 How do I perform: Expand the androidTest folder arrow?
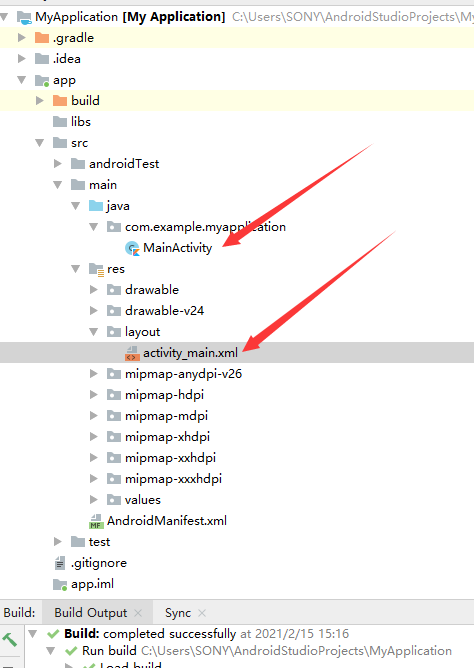coord(57,164)
